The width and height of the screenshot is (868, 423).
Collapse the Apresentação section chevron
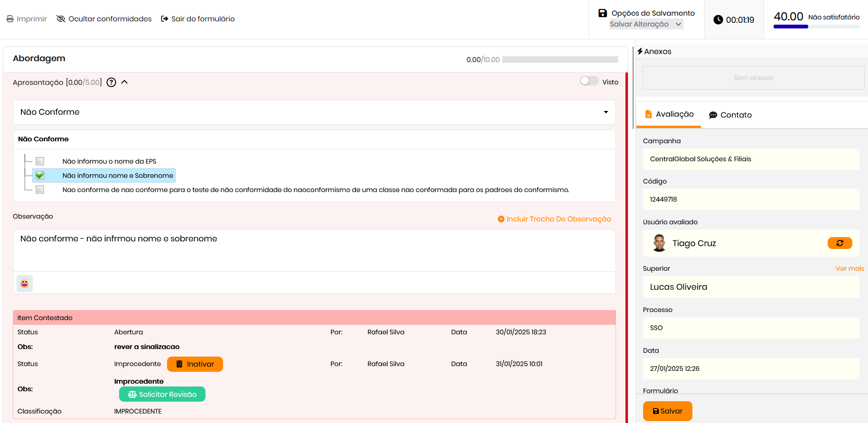(x=124, y=82)
